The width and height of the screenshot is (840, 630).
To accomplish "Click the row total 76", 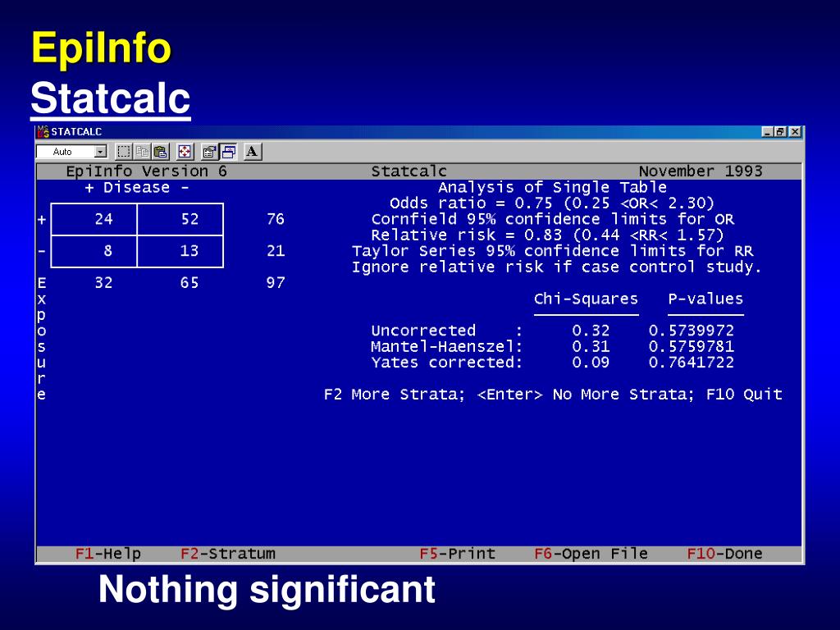I will 276,219.
